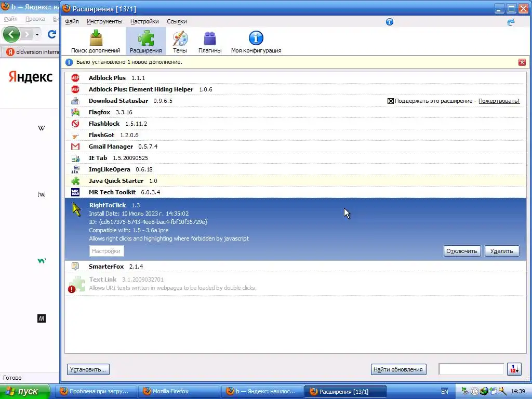
Task: Click Back button in background Firefox window
Action: (x=11, y=34)
